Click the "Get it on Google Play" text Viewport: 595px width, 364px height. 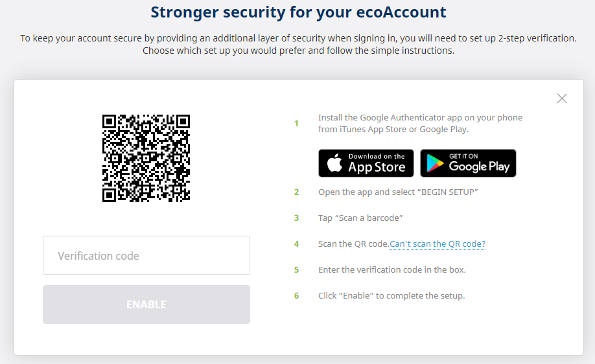[479, 163]
